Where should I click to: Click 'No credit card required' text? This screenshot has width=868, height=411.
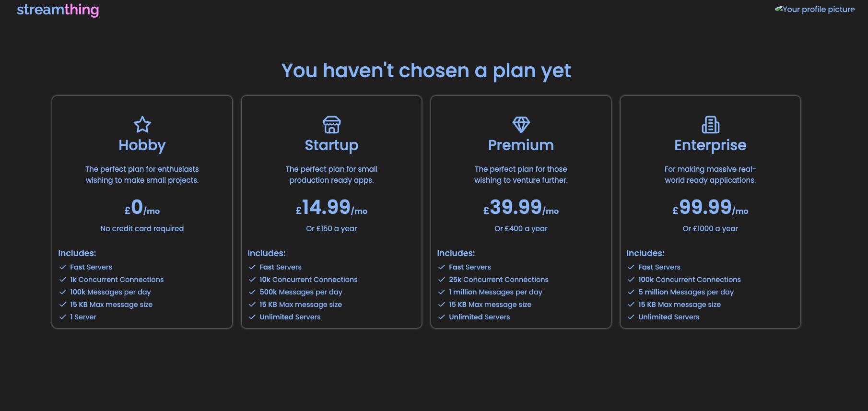(x=142, y=229)
